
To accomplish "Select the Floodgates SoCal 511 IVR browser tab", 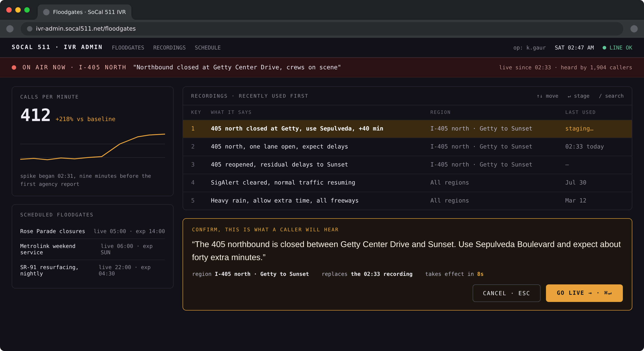I will point(85,12).
